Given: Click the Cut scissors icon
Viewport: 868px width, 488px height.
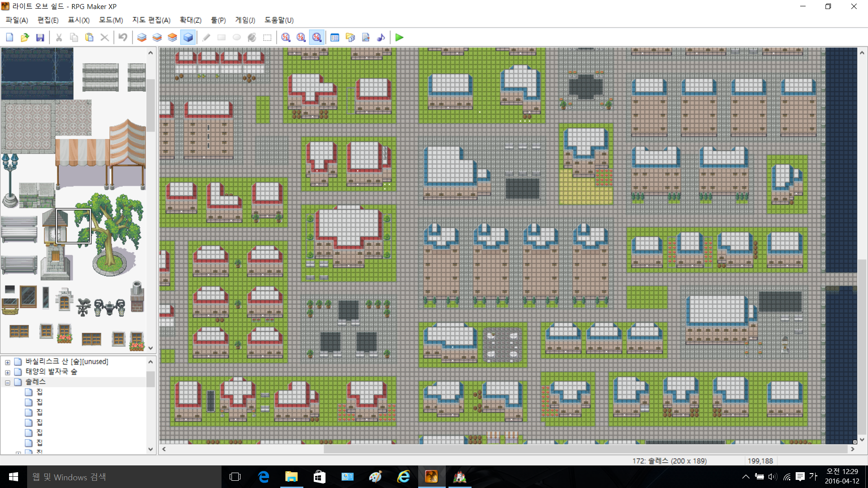Looking at the screenshot, I should point(59,38).
